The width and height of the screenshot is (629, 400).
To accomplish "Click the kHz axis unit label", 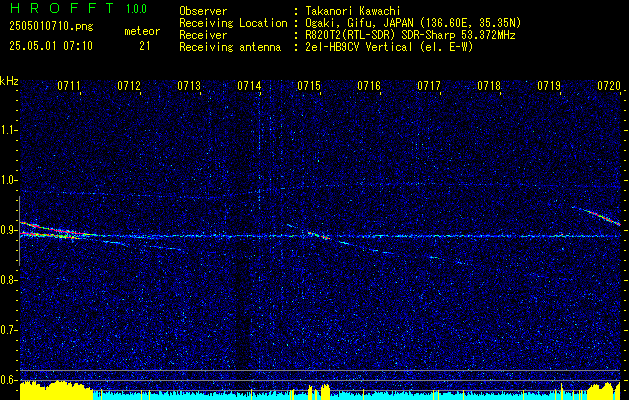I will click(x=9, y=81).
